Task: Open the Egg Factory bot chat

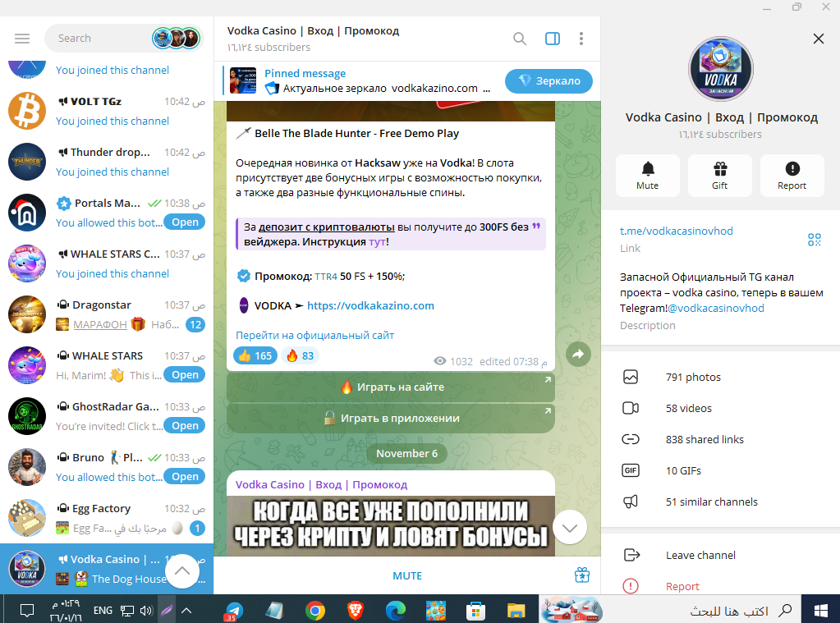Action: (107, 518)
